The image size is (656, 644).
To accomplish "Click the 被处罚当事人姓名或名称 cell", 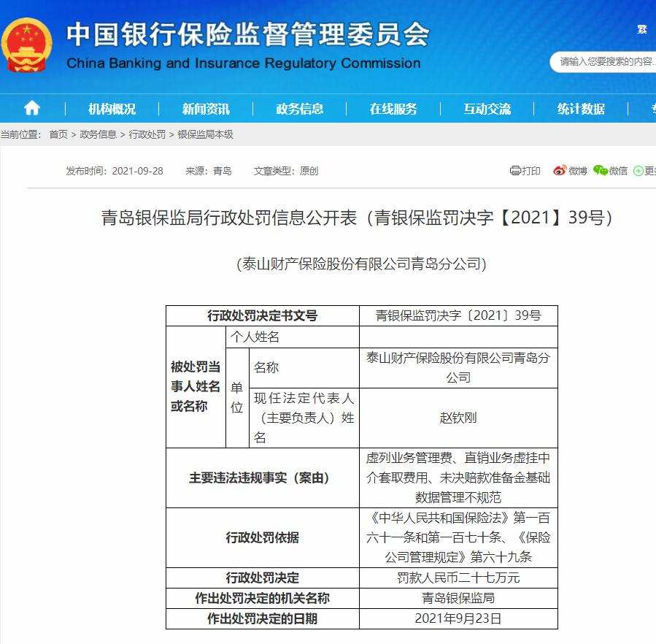I will coord(196,387).
